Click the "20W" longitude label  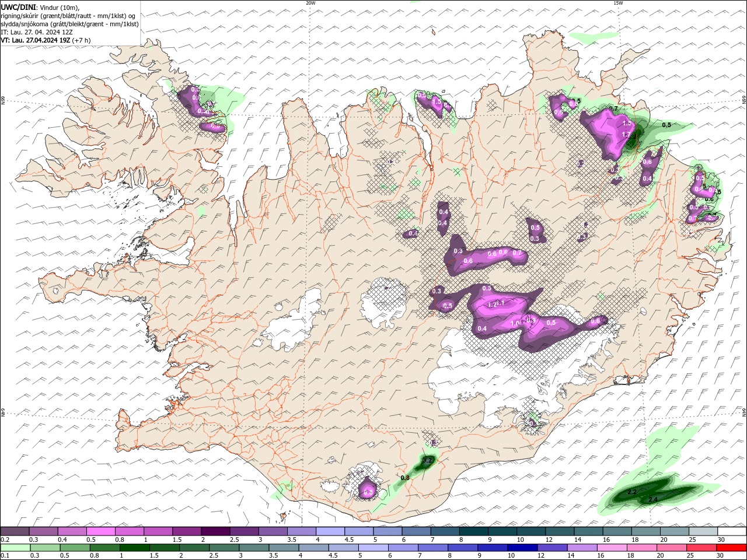310,3
